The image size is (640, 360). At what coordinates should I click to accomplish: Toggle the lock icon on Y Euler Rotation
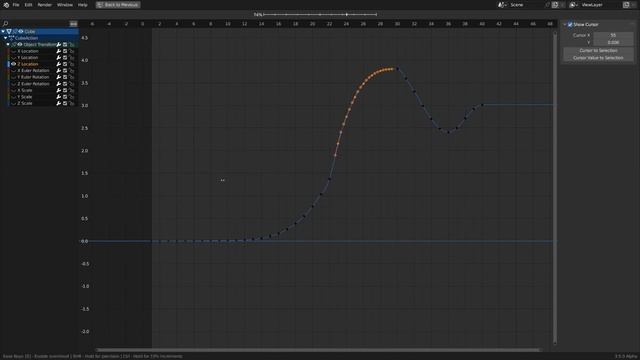(x=71, y=77)
